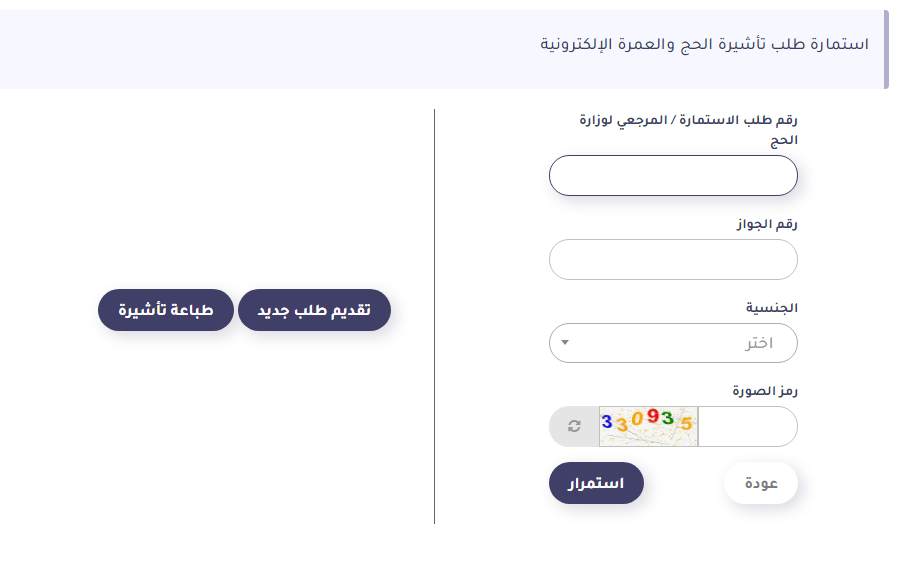Refresh the captcha image code

pyautogui.click(x=574, y=427)
